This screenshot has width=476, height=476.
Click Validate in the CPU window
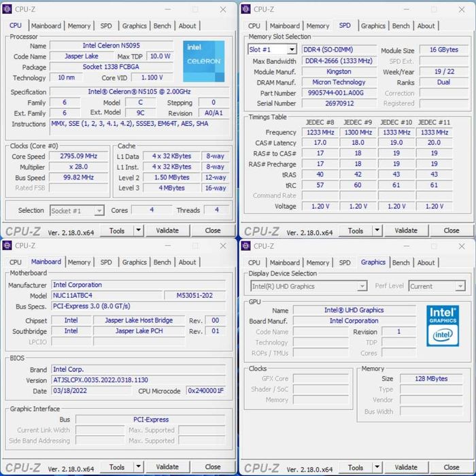pos(167,231)
